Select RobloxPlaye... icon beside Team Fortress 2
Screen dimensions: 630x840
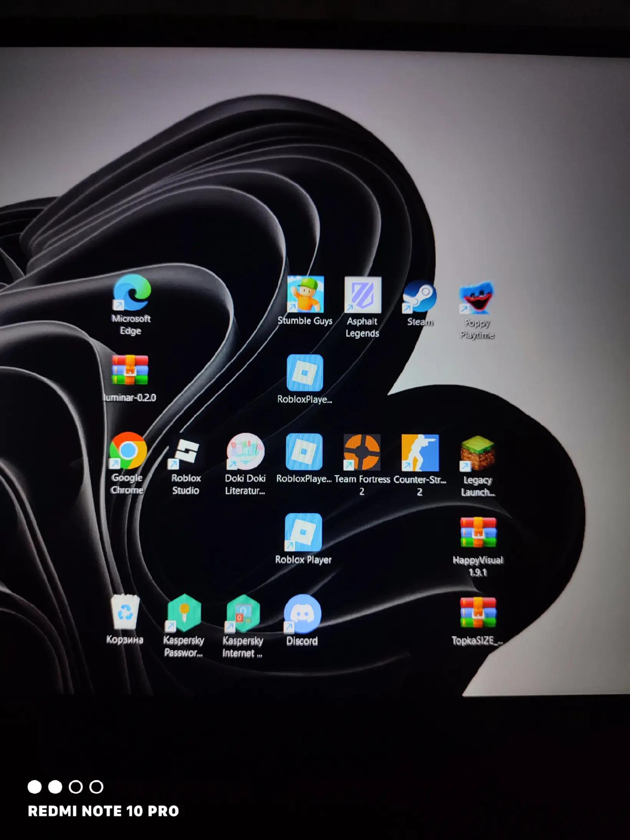tap(304, 452)
